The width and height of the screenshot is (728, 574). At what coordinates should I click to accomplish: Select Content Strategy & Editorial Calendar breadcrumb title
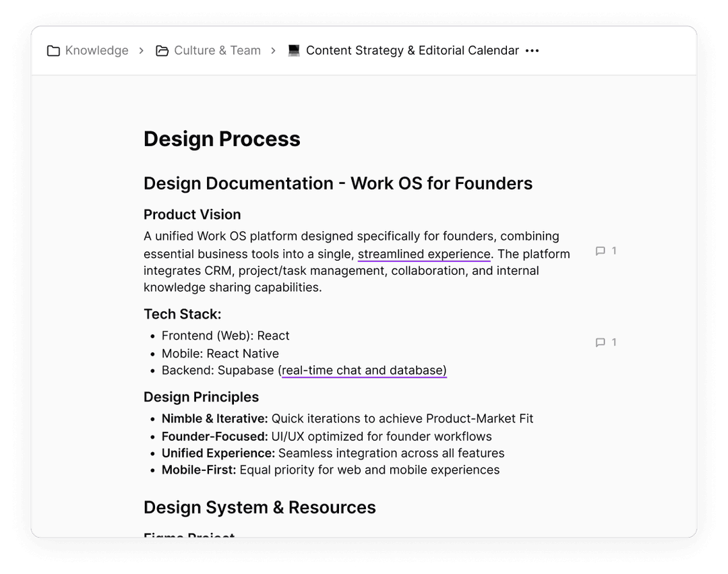tap(413, 50)
